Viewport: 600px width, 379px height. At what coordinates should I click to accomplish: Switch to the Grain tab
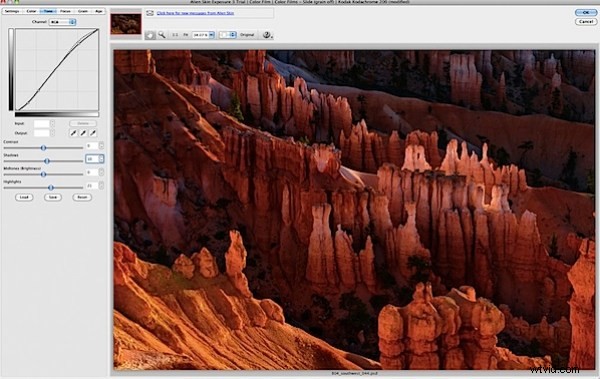83,11
